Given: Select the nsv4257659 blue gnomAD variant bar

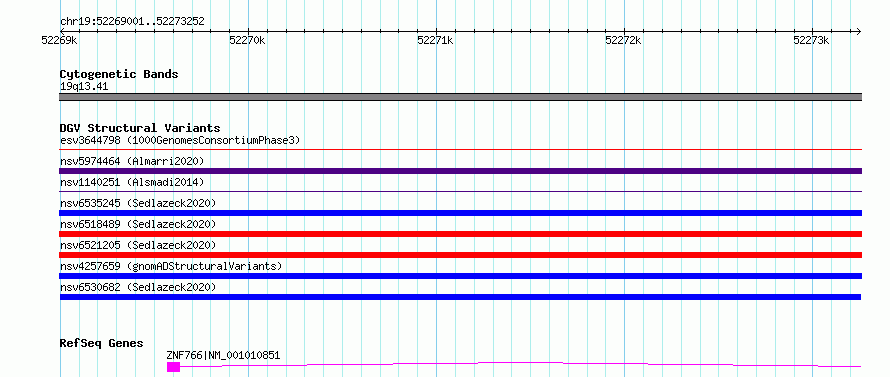Looking at the screenshot, I should pyautogui.click(x=460, y=276).
